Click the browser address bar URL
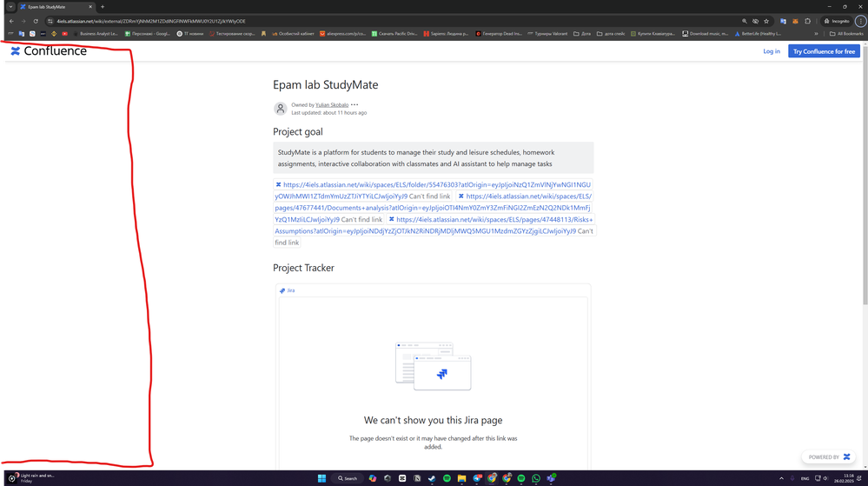This screenshot has height=486, width=868. click(x=151, y=21)
